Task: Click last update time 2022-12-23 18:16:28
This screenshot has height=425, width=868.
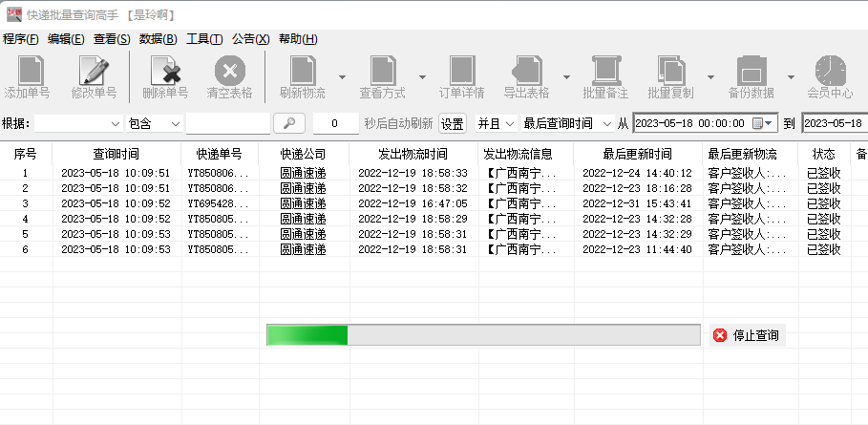Action: coord(637,189)
